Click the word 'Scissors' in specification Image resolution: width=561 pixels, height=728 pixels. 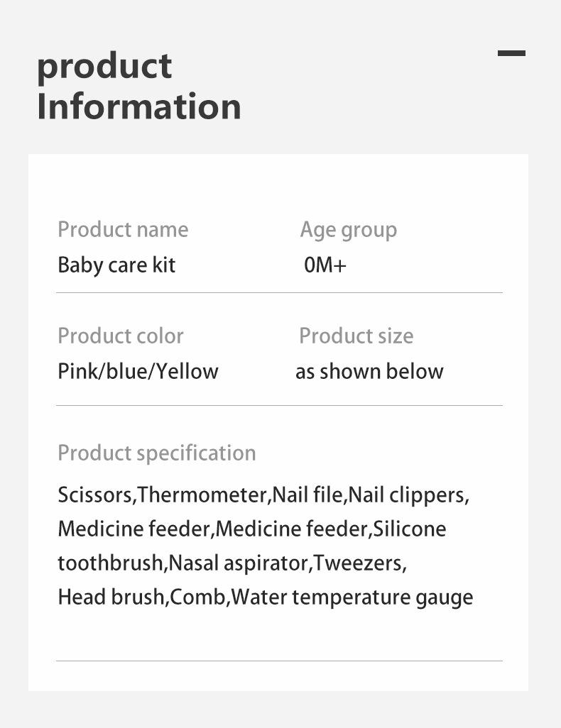click(95, 495)
